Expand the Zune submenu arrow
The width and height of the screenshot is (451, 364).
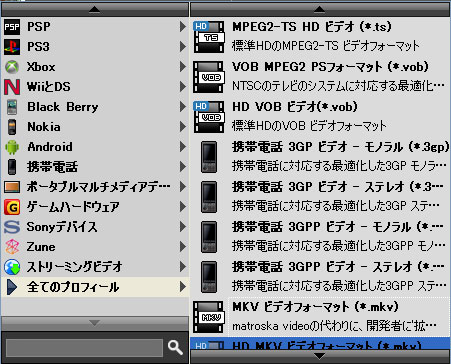183,247
